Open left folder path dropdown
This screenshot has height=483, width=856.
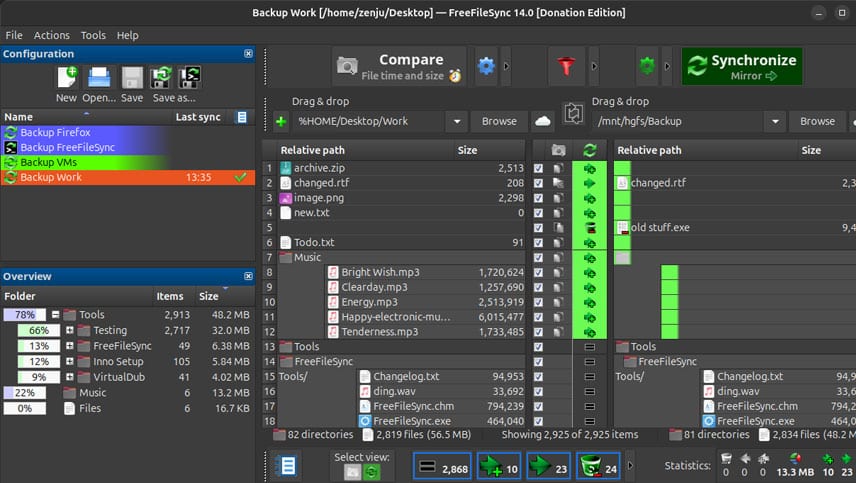coord(457,121)
